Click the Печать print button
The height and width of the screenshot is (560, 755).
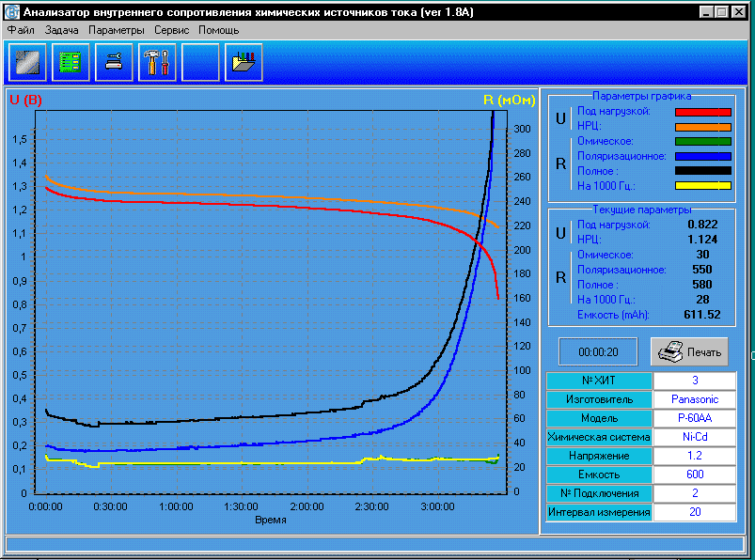[689, 351]
